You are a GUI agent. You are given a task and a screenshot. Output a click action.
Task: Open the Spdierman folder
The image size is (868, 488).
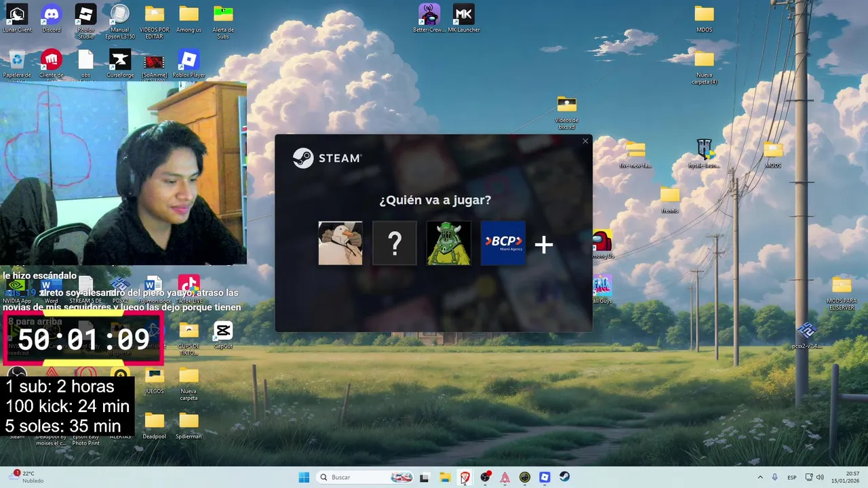click(x=189, y=426)
